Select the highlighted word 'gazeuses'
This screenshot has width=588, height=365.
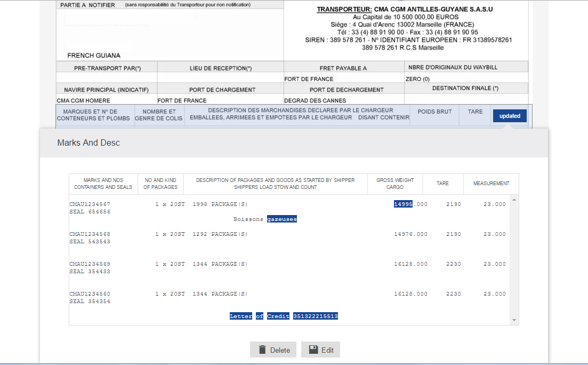(283, 219)
